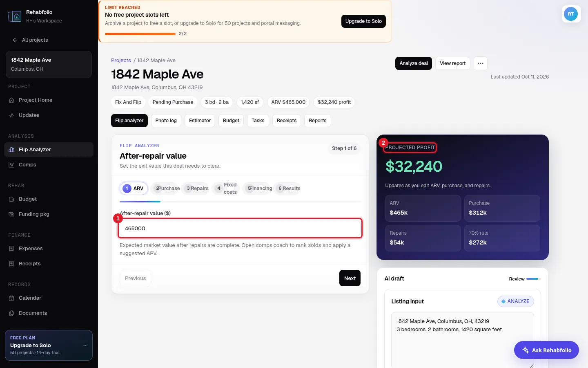This screenshot has width=588, height=368.
Task: Open Project Home from the sidebar
Action: [x=49, y=100]
